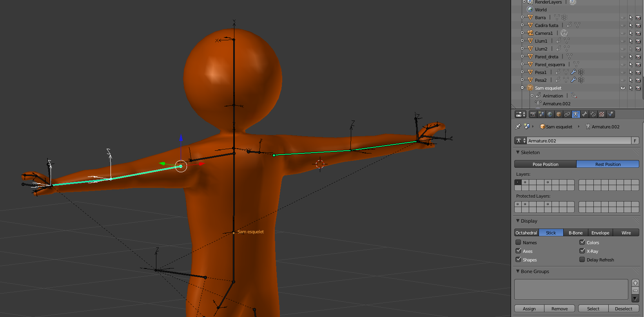Screen dimensions: 644x317
Task: Enable the Names checkbox
Action: click(x=518, y=242)
